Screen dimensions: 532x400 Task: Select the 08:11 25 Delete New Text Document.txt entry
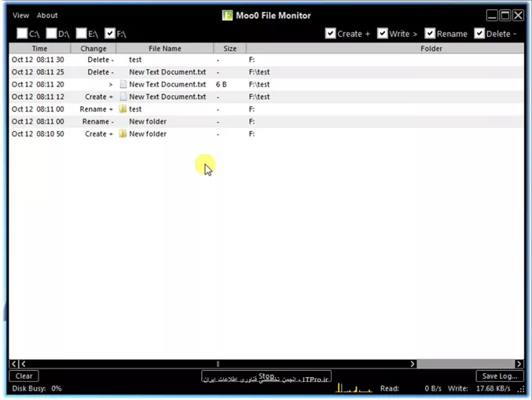(x=266, y=72)
